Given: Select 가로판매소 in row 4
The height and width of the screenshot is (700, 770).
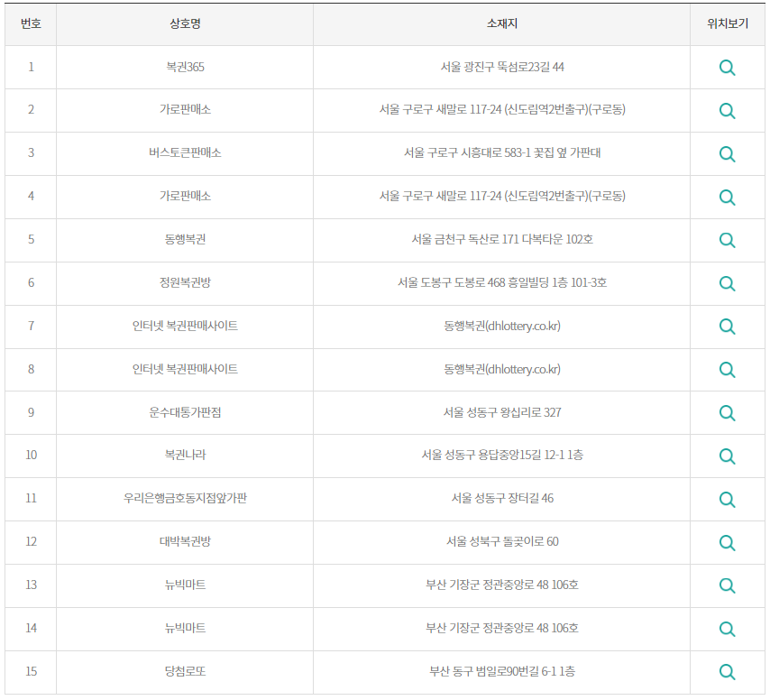Looking at the screenshot, I should (185, 196).
